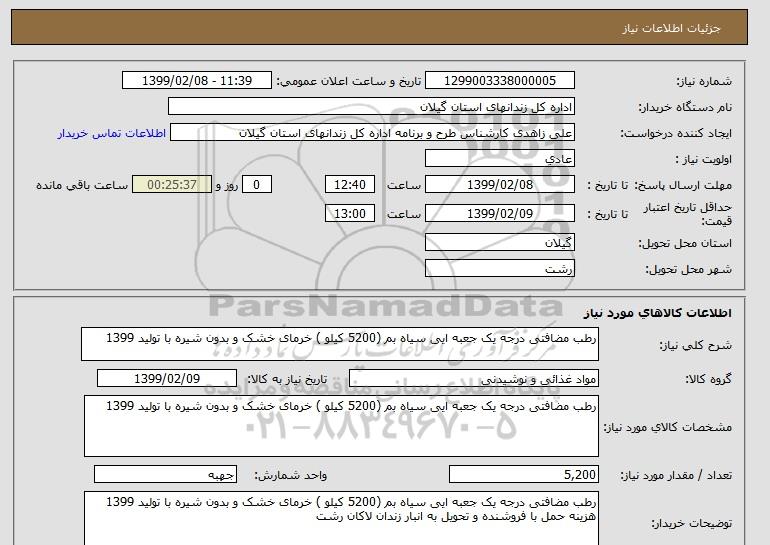Click the goods specifications text area

point(341,426)
